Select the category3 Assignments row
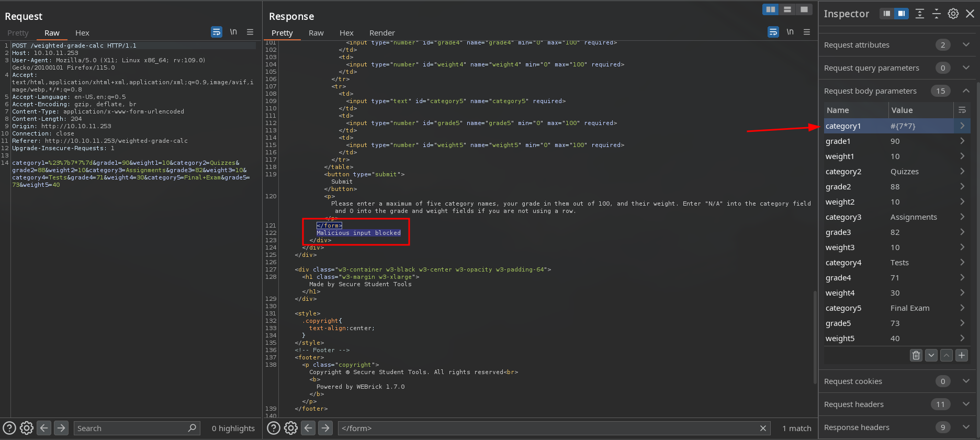Image resolution: width=980 pixels, height=440 pixels. 897,217
